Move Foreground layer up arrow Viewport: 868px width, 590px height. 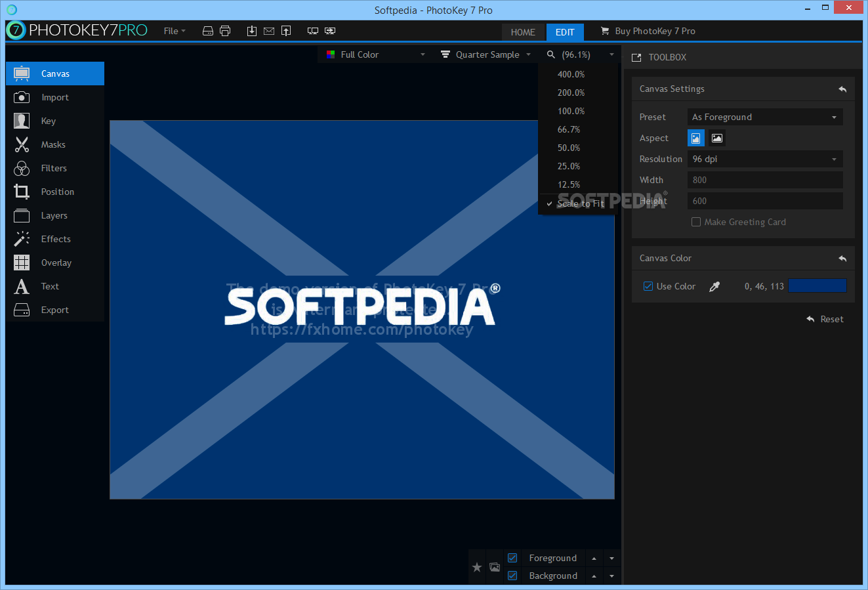tap(594, 558)
